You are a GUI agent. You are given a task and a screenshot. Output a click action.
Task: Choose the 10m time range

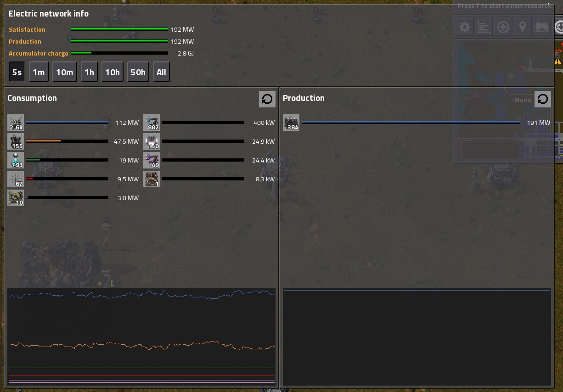click(x=65, y=73)
